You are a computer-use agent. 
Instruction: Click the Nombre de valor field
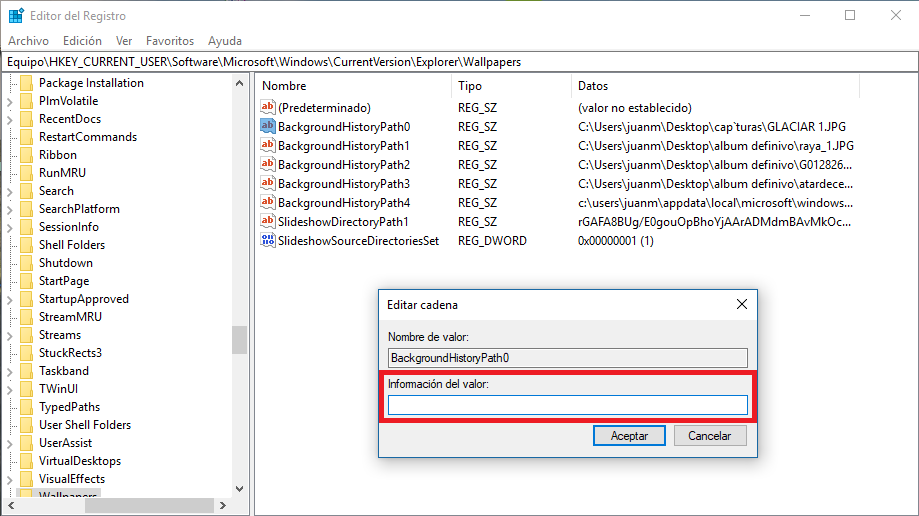[x=567, y=358]
